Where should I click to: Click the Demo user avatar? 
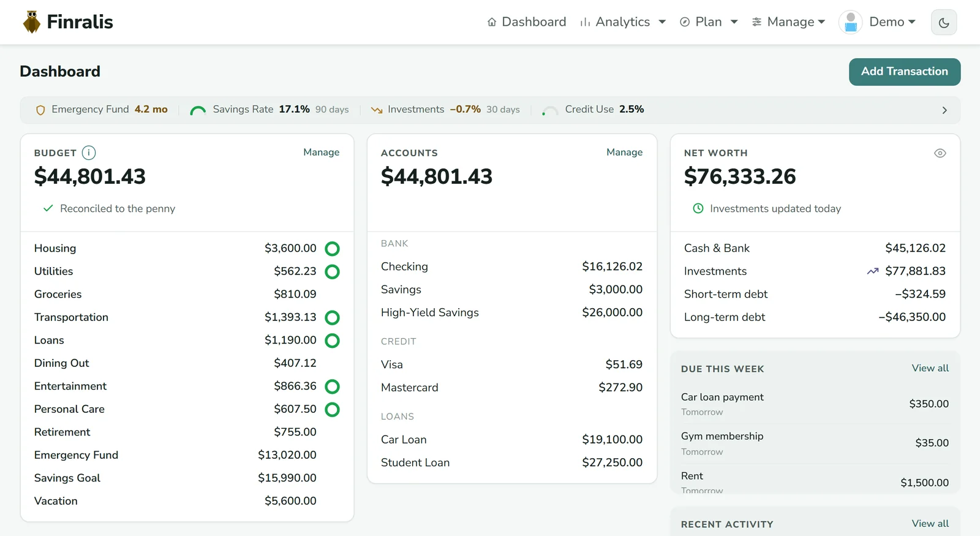pos(850,22)
